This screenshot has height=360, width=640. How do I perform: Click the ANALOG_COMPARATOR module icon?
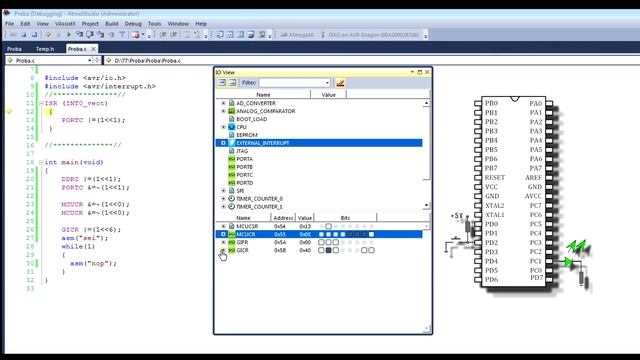pyautogui.click(x=231, y=111)
